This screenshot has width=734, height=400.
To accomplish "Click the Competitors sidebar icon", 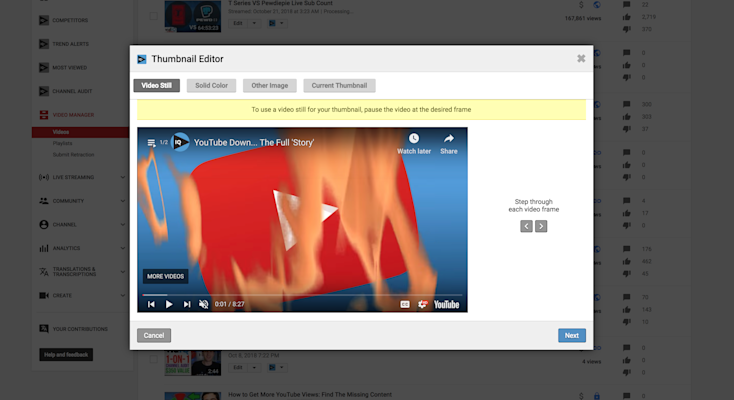I will click(44, 20).
